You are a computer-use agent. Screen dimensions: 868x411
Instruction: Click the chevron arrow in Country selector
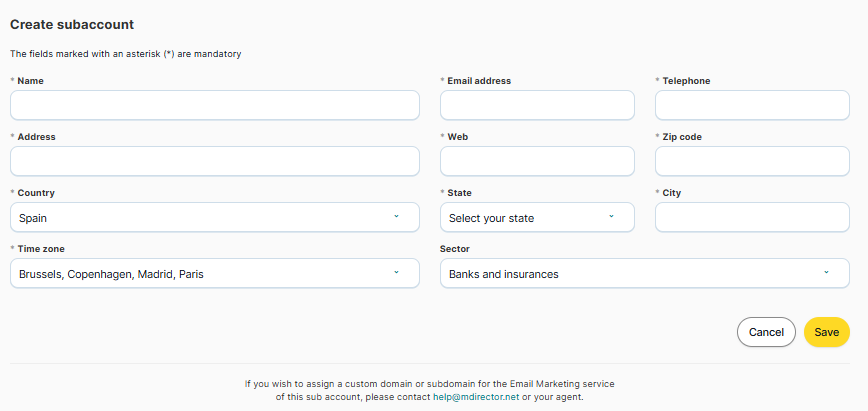[x=396, y=216]
